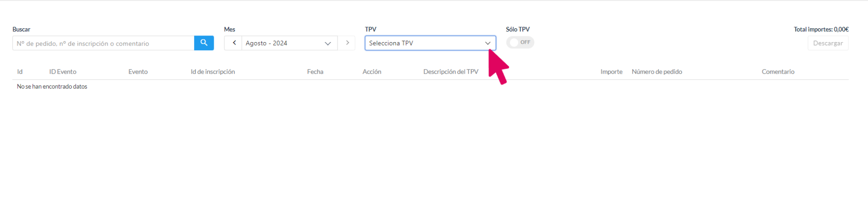The height and width of the screenshot is (224, 868).
Task: Go to the next month arrow
Action: [x=347, y=43]
